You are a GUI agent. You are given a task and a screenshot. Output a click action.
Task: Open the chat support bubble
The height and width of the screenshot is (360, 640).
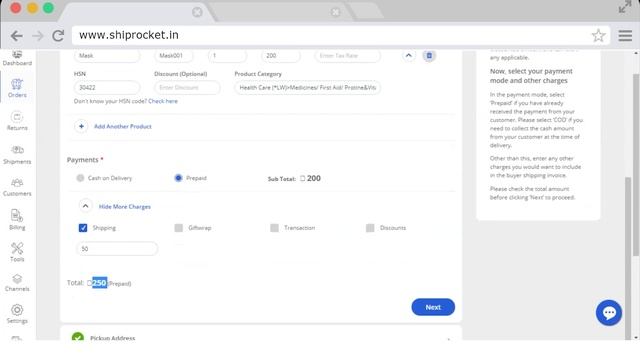click(609, 313)
